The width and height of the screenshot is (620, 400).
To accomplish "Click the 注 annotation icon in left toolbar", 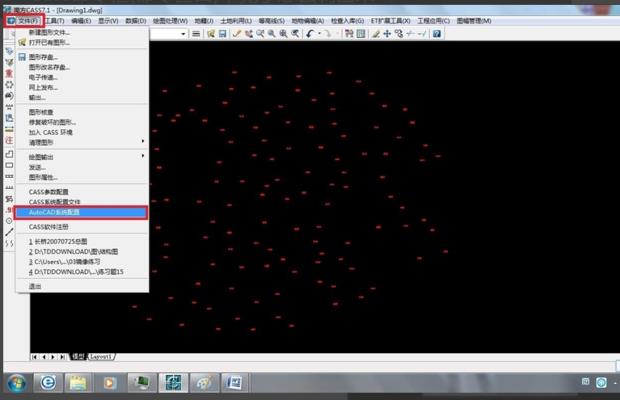I will [x=8, y=140].
